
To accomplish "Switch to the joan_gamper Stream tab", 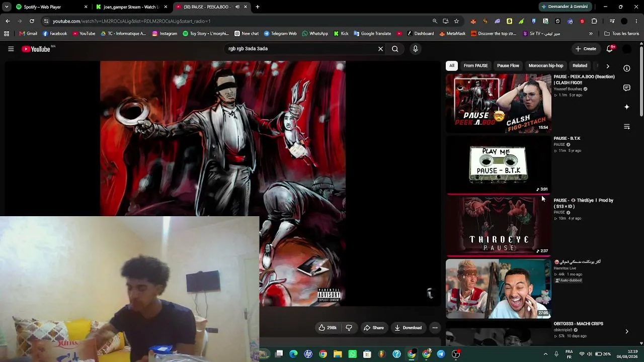I will (x=131, y=7).
